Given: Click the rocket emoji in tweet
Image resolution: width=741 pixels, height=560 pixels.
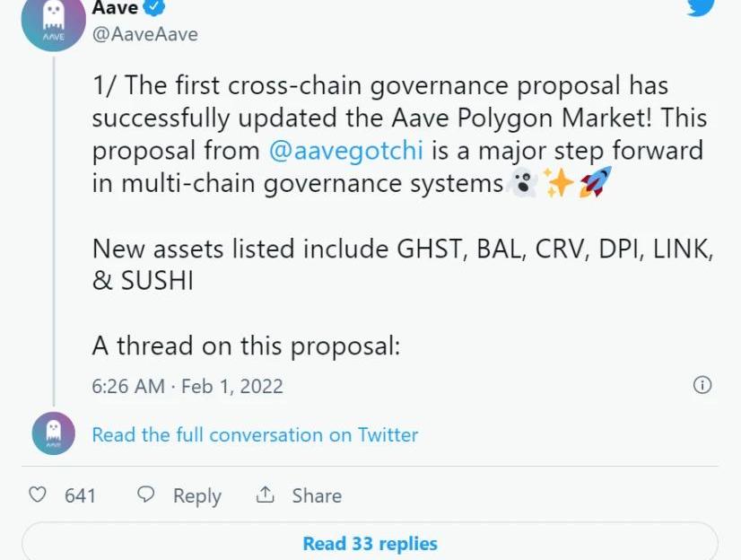Looking at the screenshot, I should click(595, 183).
